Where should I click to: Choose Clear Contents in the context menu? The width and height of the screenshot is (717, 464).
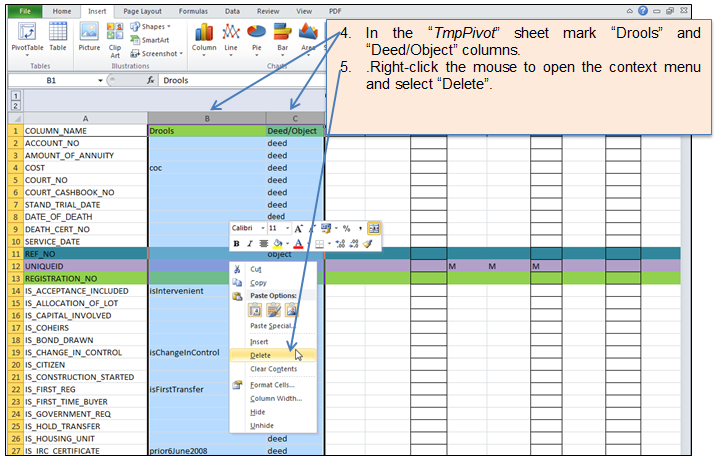[272, 369]
